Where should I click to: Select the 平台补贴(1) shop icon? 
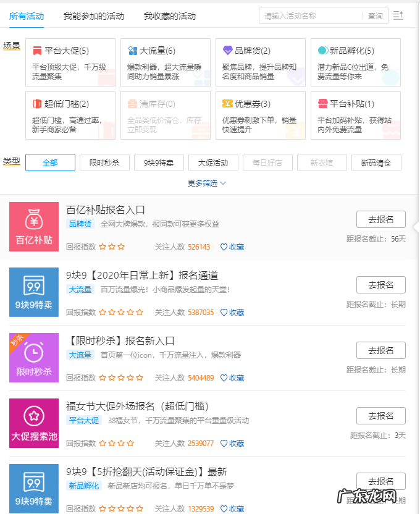[x=322, y=104]
